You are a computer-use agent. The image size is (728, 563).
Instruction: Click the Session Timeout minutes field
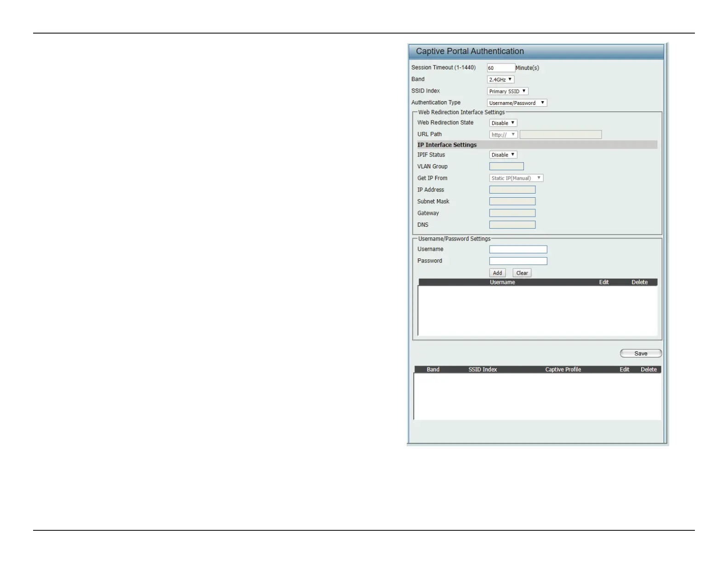(x=500, y=68)
